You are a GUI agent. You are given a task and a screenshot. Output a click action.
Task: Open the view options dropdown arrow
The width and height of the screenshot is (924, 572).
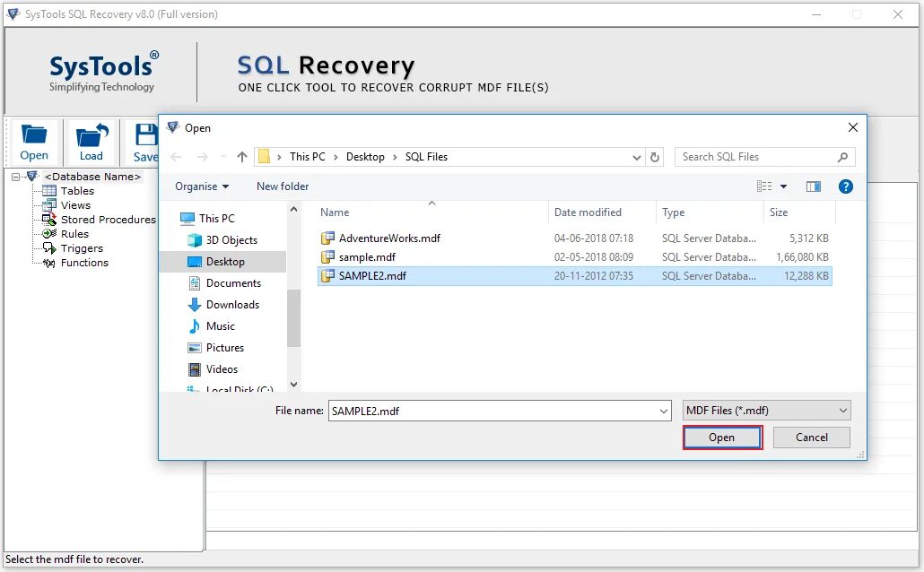[784, 186]
